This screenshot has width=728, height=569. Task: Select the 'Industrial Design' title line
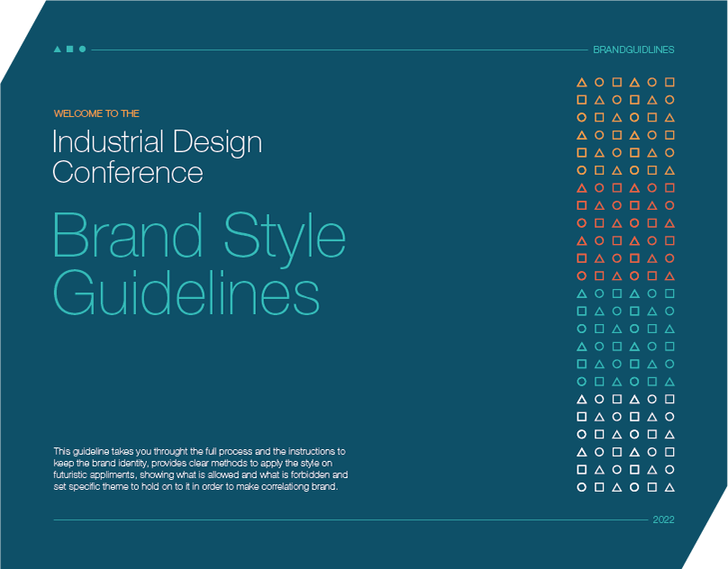tap(158, 143)
